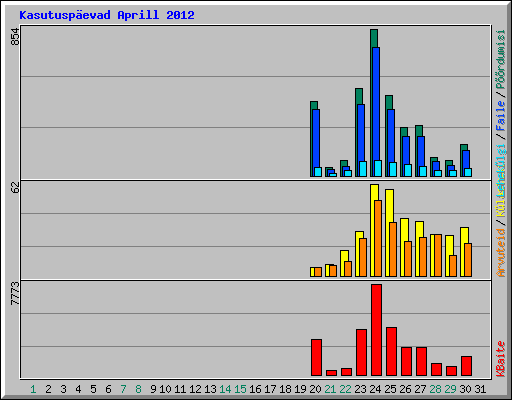Click the red KBaite bar for day 20
The height and width of the screenshot is (400, 512).
pyautogui.click(x=316, y=358)
